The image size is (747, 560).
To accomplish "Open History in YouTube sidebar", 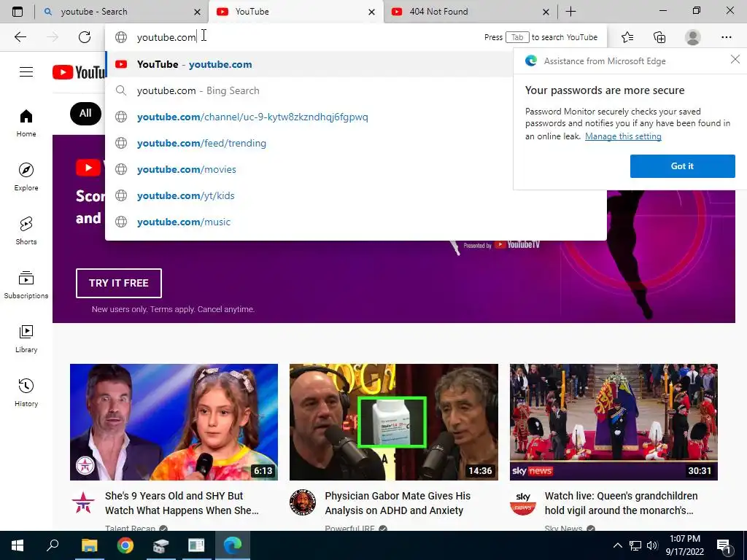I will [26, 392].
